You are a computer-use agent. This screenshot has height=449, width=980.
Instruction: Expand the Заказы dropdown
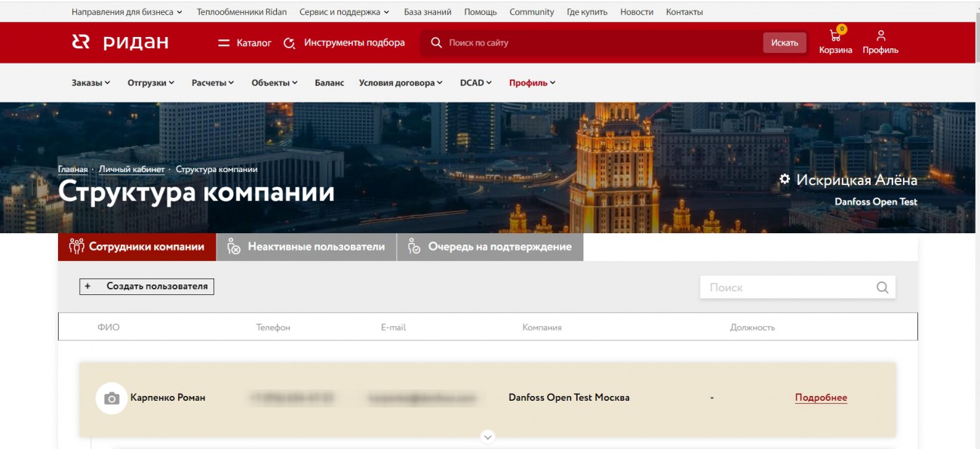point(88,81)
